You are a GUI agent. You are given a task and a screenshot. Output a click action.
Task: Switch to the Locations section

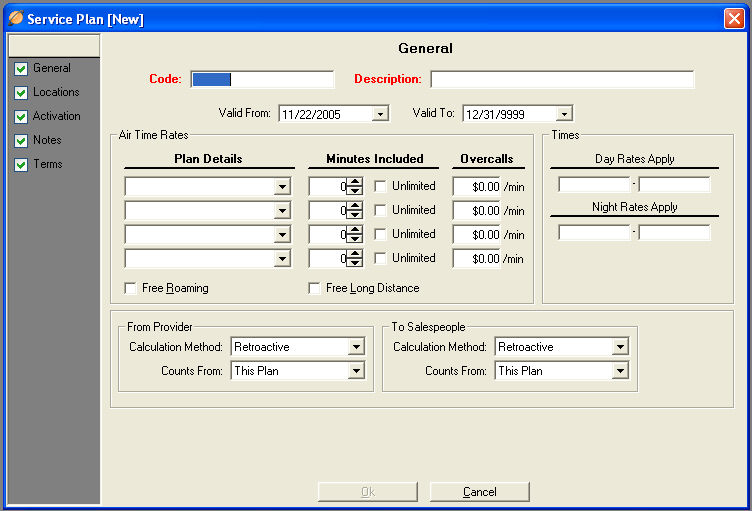point(56,92)
